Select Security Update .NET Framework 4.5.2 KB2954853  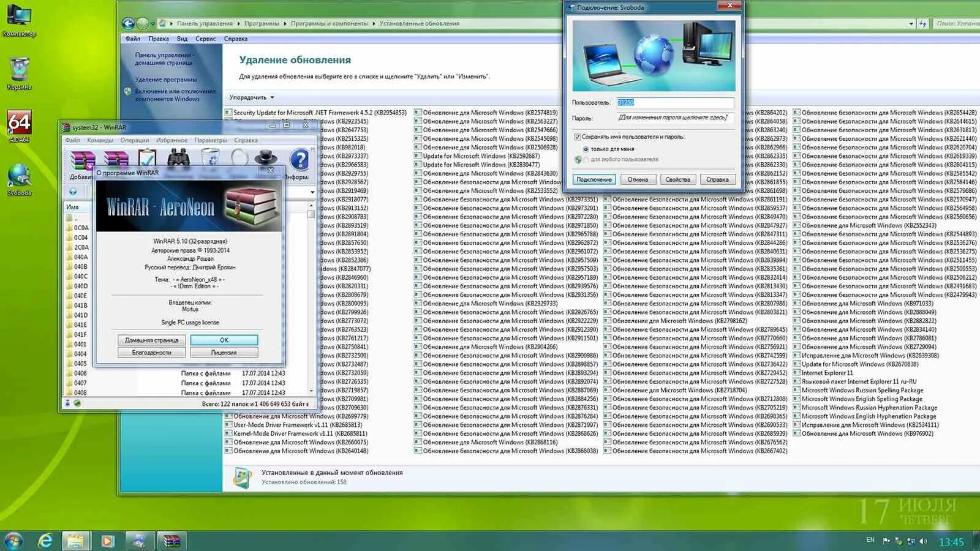click(x=315, y=113)
